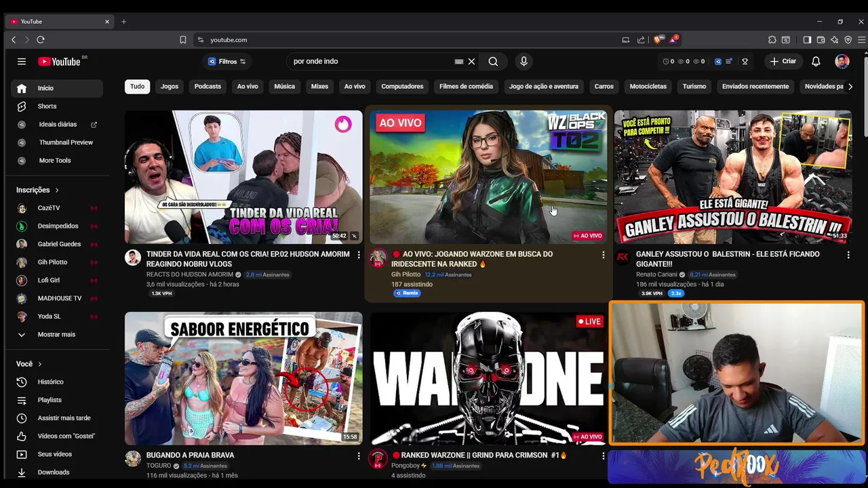Clear the search box with the X
This screenshot has width=868, height=488.
click(x=471, y=62)
